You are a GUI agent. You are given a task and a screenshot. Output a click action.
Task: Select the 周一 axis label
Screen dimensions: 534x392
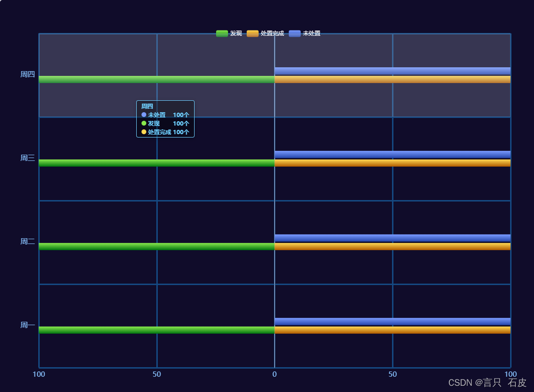[28, 325]
